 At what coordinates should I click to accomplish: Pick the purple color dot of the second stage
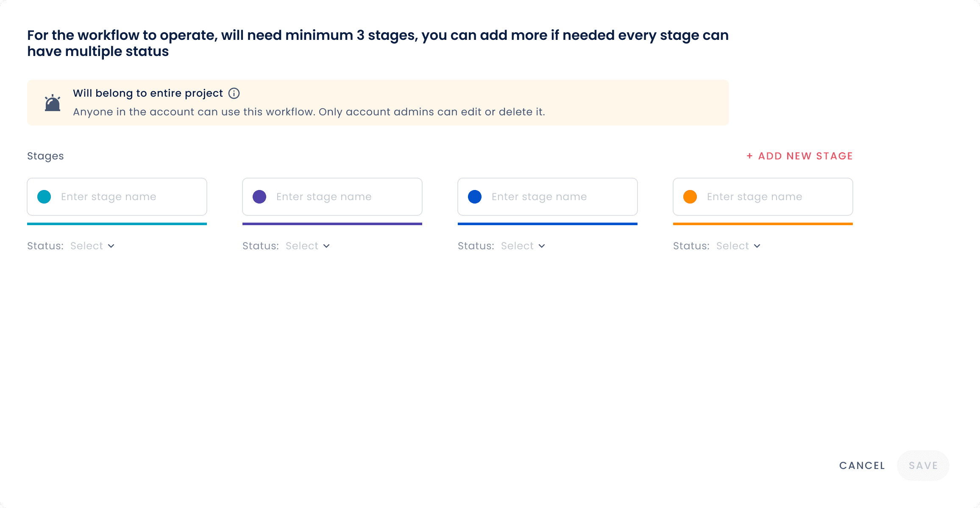click(x=259, y=197)
